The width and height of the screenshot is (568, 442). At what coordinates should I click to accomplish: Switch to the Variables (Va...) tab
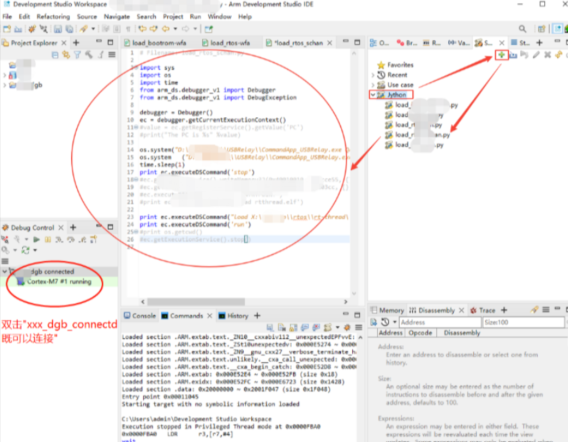click(x=459, y=43)
